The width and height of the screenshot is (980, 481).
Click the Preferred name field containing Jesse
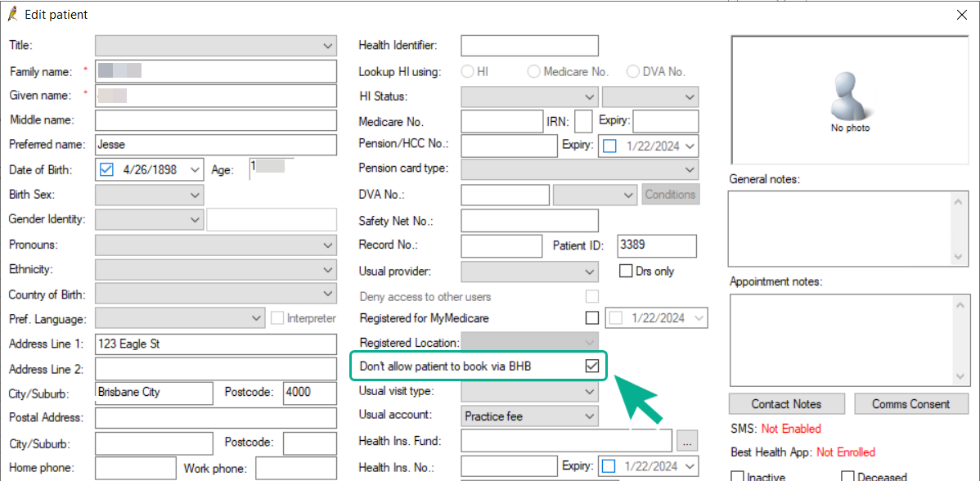pyautogui.click(x=216, y=144)
